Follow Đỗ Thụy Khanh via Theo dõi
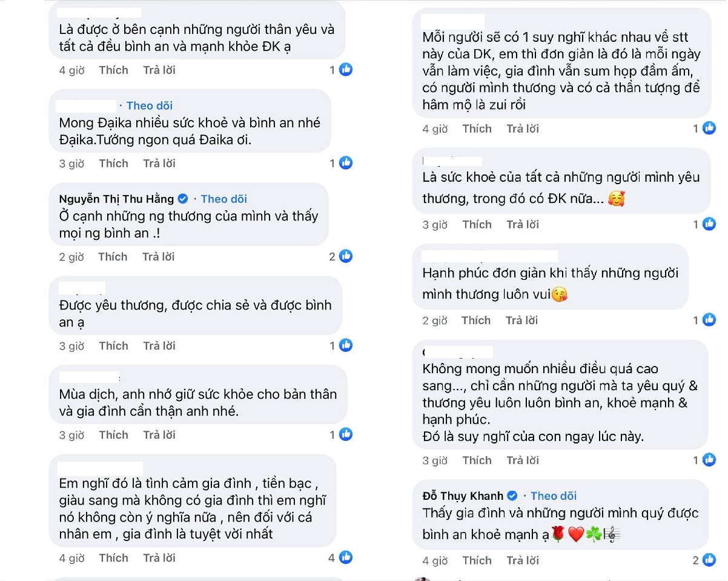 pyautogui.click(x=554, y=496)
